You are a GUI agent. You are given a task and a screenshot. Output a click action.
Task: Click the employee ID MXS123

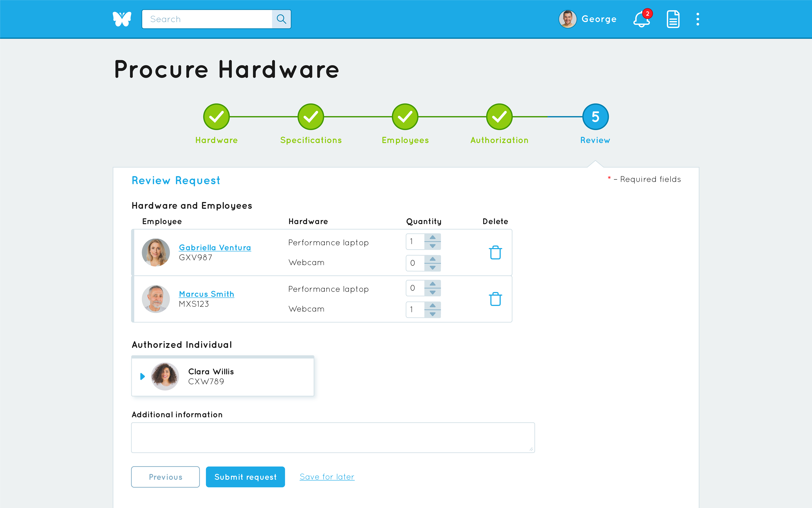[x=194, y=304]
